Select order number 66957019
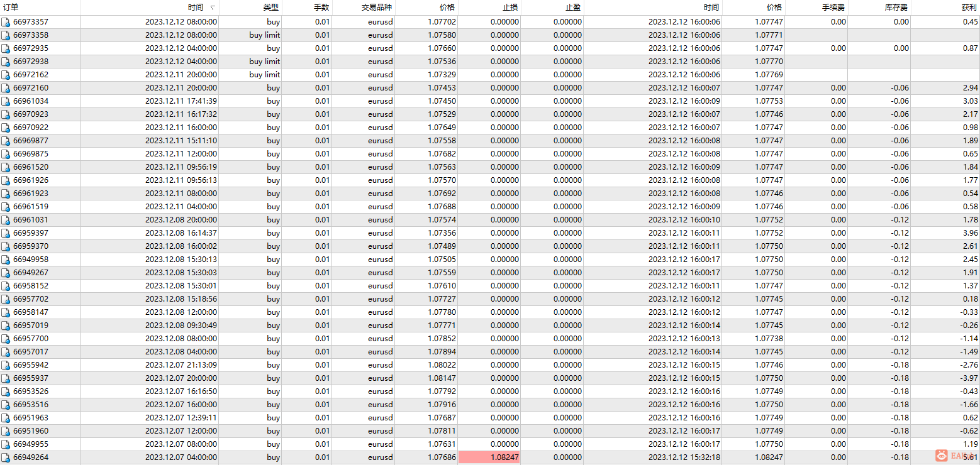This screenshot has width=980, height=465. click(31, 325)
